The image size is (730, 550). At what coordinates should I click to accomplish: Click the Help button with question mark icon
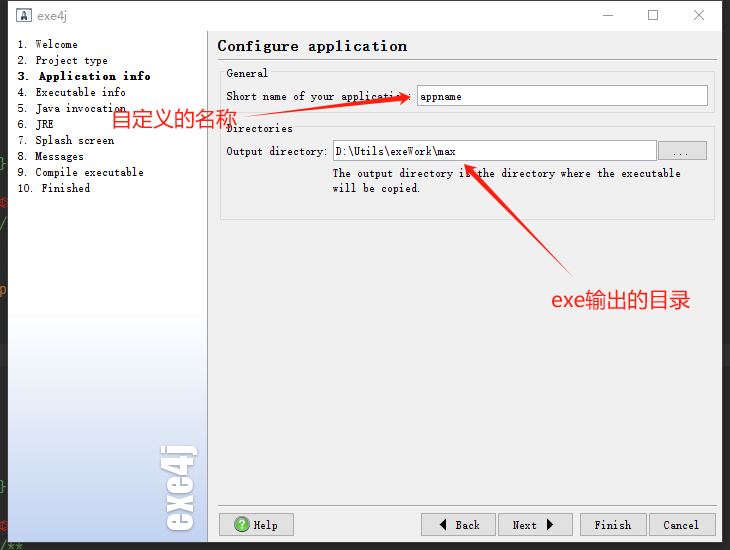click(x=256, y=525)
